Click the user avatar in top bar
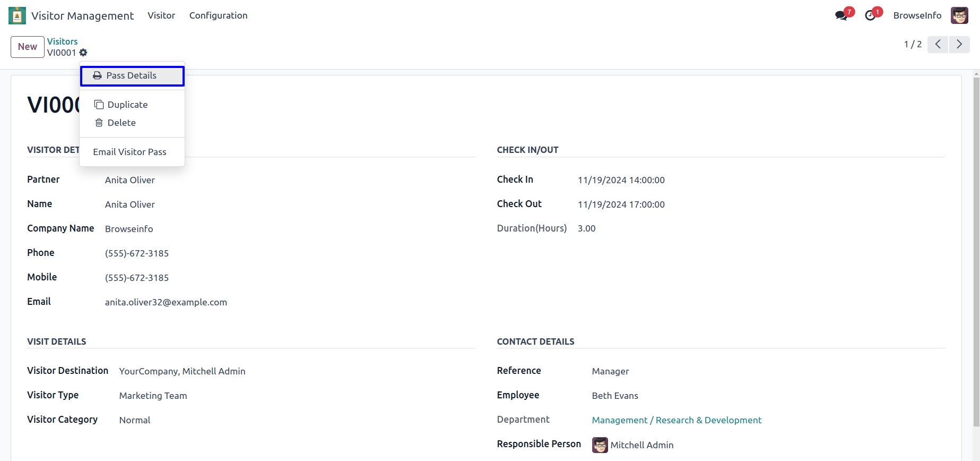980x461 pixels. (959, 15)
